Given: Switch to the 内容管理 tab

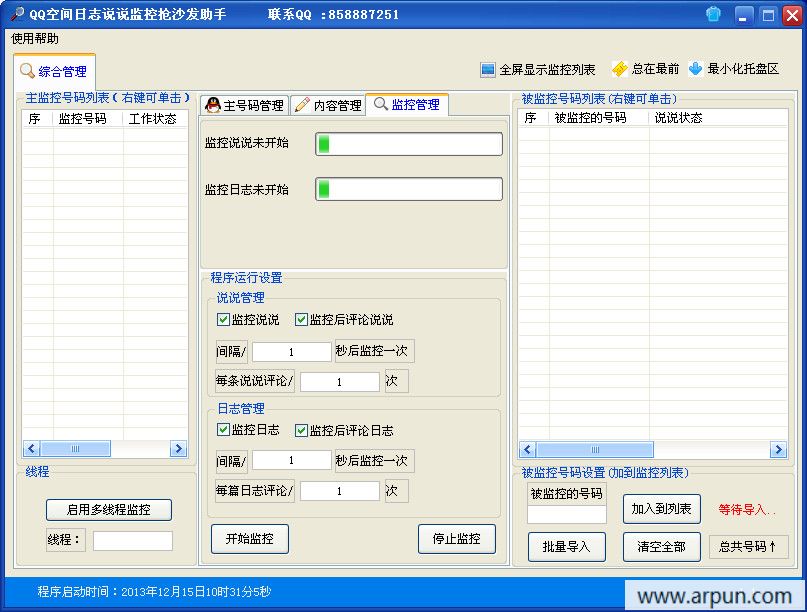Looking at the screenshot, I should pyautogui.click(x=328, y=106).
